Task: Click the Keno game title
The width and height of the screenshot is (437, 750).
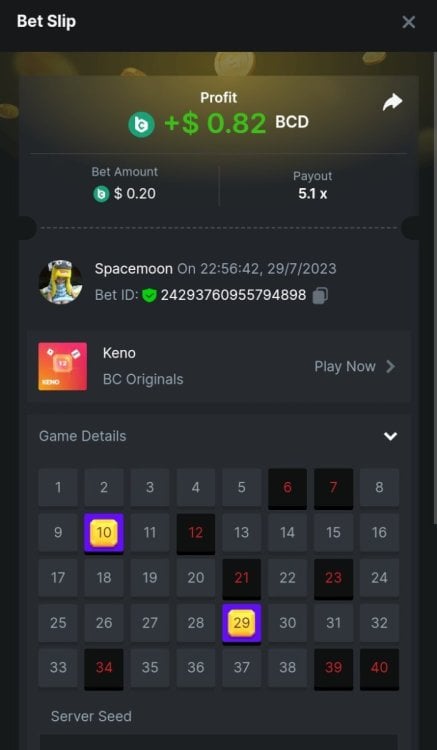Action: tap(119, 353)
